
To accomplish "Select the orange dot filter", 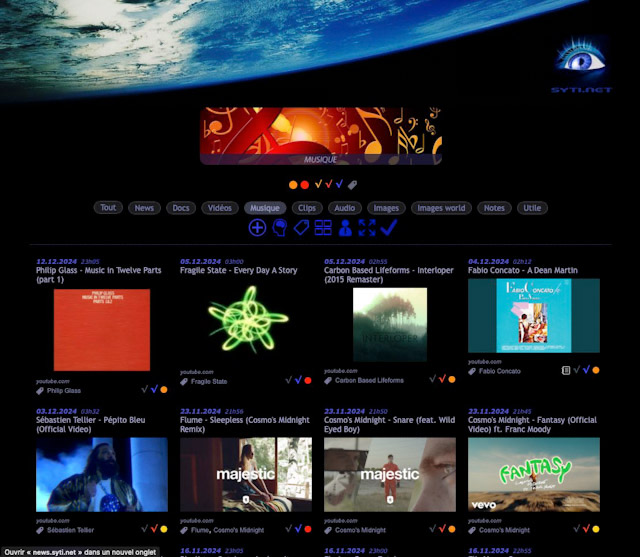I will [293, 185].
